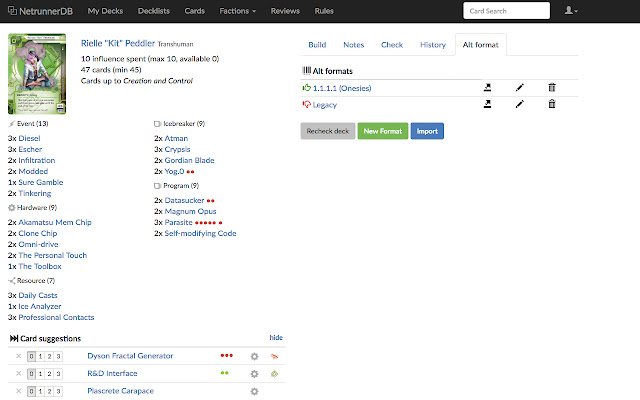Click green faction icon on R&D Interface row
Screen dimensions: 640x400
(274, 374)
